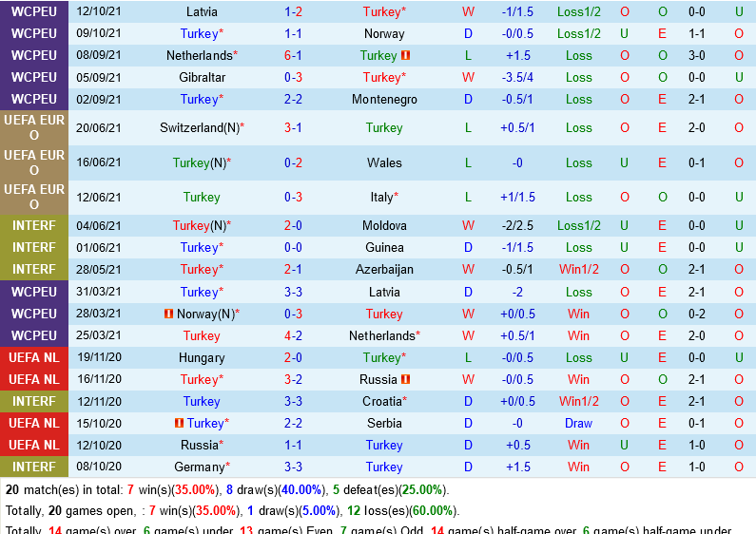The height and width of the screenshot is (534, 756).
Task: Click the 6-1 score of Netherlands vs Turkey
Action: coord(293,55)
